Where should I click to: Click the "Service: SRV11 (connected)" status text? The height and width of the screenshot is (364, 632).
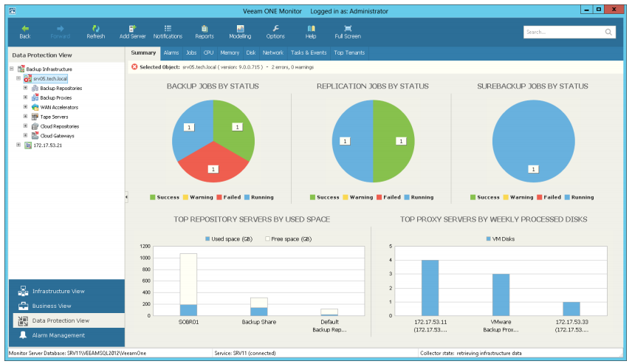(x=245, y=353)
